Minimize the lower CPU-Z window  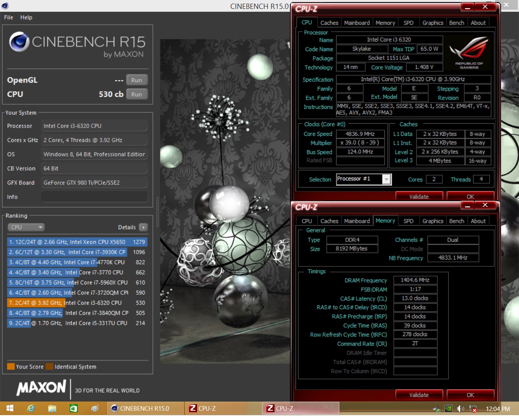click(x=468, y=206)
